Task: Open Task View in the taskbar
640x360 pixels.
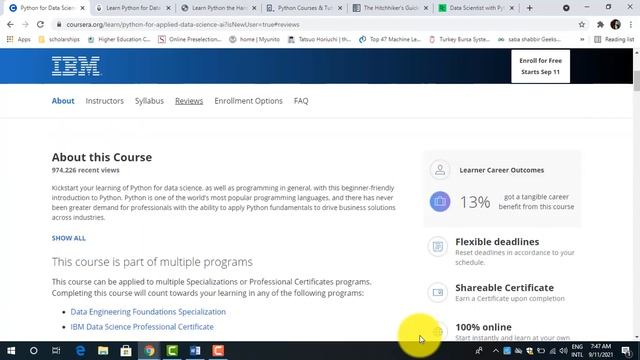Action: pos(56,351)
